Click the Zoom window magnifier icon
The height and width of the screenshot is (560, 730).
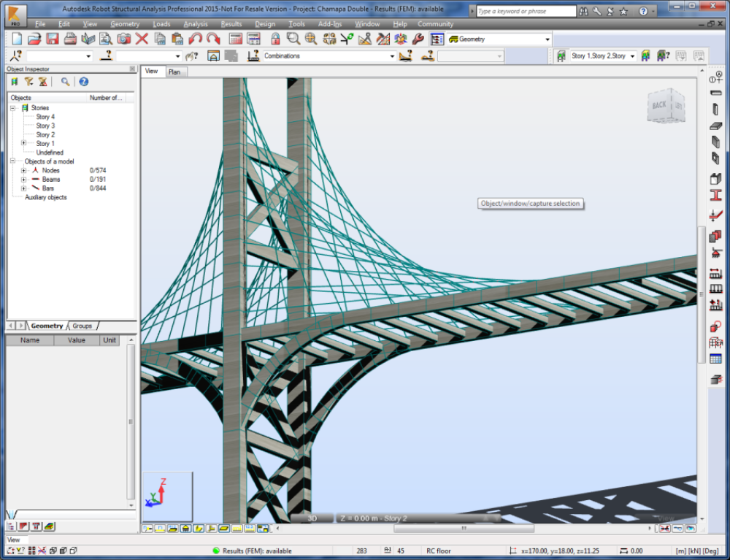pos(293,39)
